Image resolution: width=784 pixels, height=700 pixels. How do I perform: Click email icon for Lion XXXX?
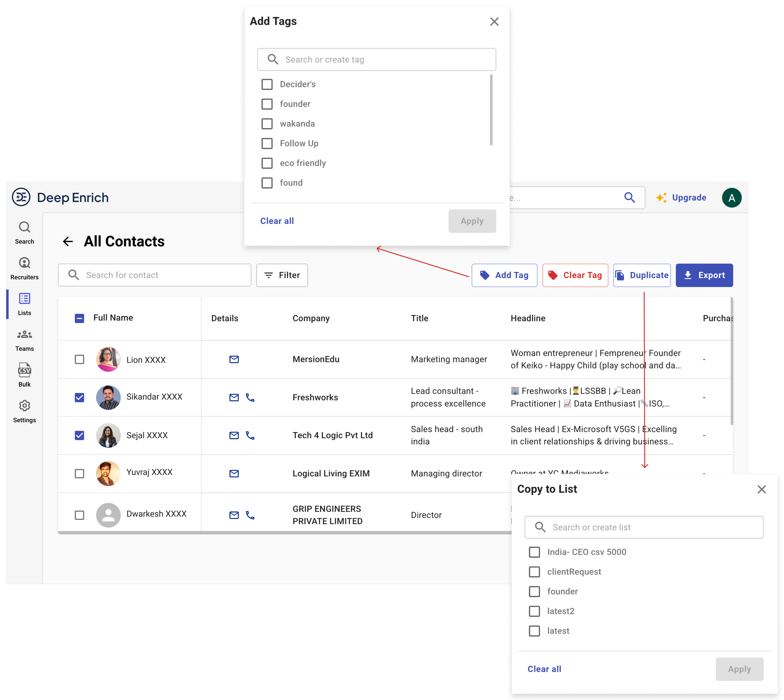234,359
